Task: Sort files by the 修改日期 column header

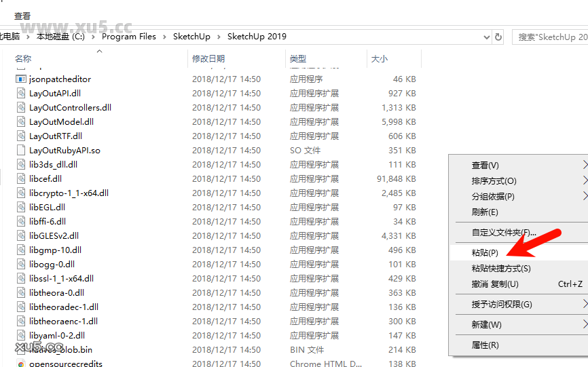Action: [208, 59]
